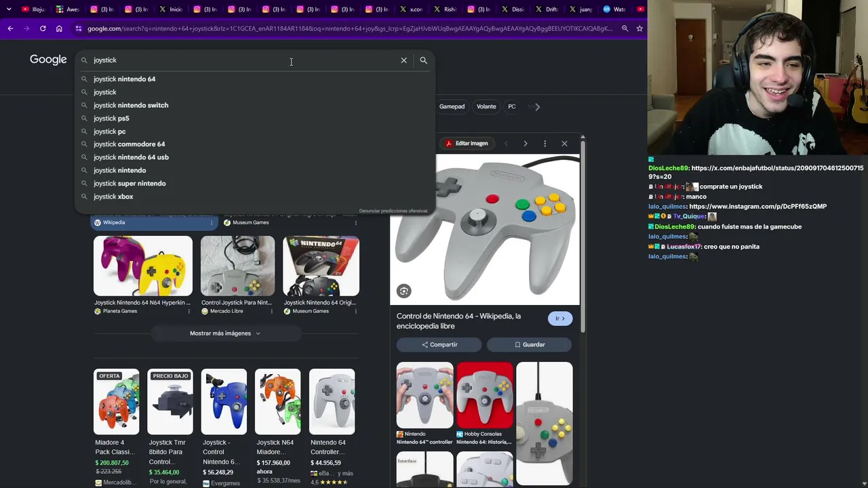Open the Mercado Libre source link
868x488 pixels.
[226, 311]
